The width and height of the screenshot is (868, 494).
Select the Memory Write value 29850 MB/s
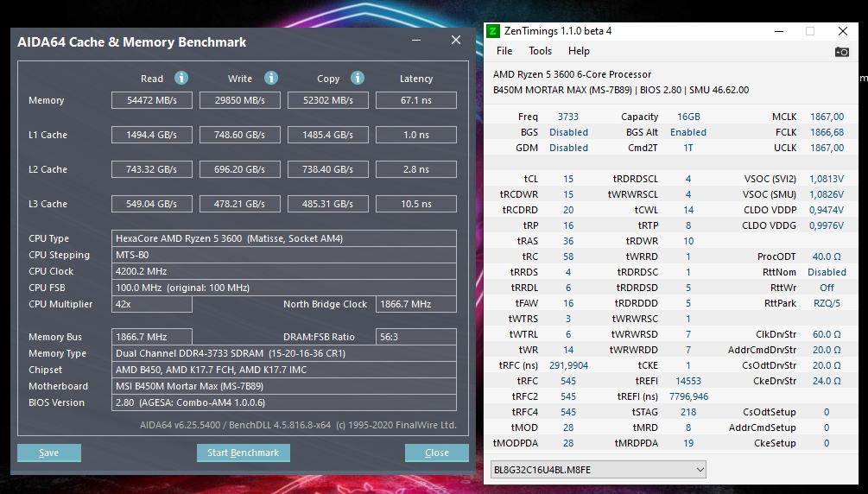point(240,100)
